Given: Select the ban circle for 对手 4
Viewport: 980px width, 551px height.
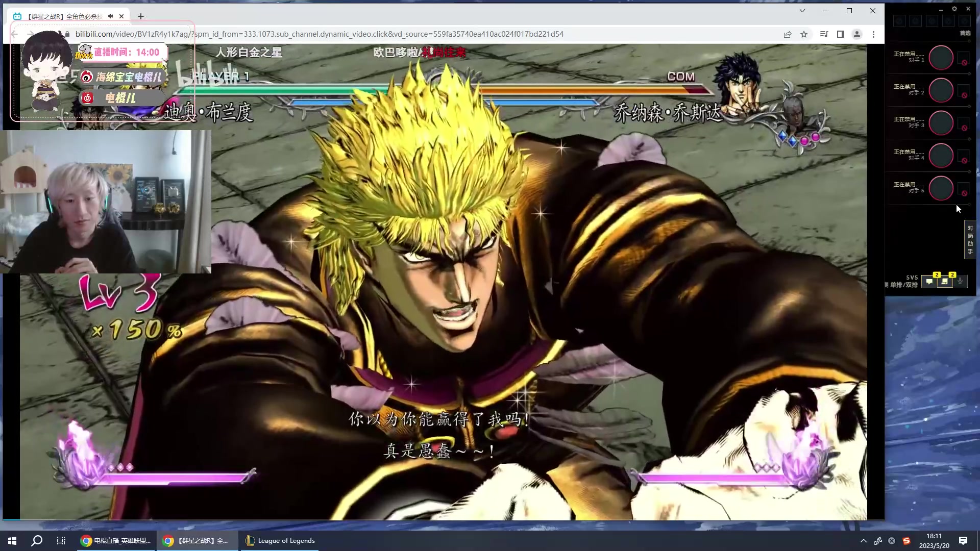Looking at the screenshot, I should click(x=941, y=156).
